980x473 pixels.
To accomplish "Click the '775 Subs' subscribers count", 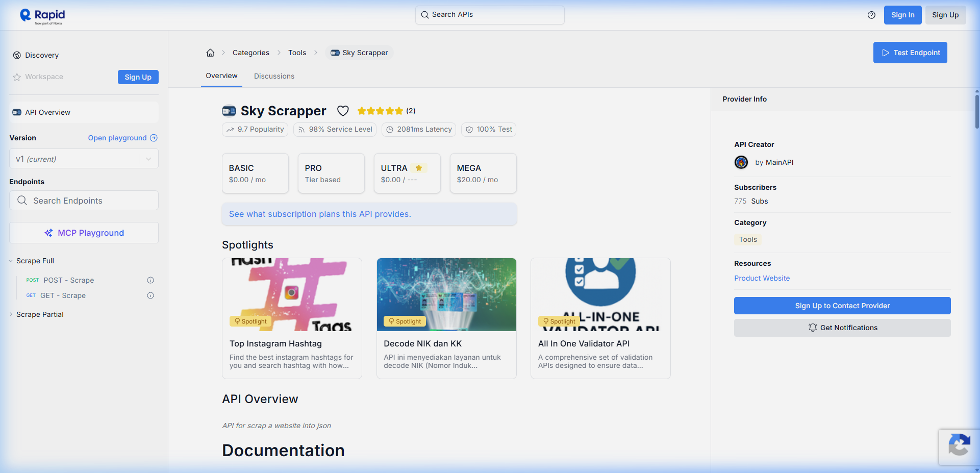I will 751,201.
